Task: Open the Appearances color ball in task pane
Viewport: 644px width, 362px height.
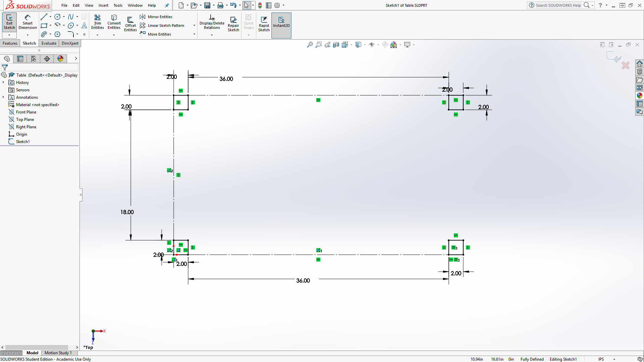Action: tap(640, 96)
